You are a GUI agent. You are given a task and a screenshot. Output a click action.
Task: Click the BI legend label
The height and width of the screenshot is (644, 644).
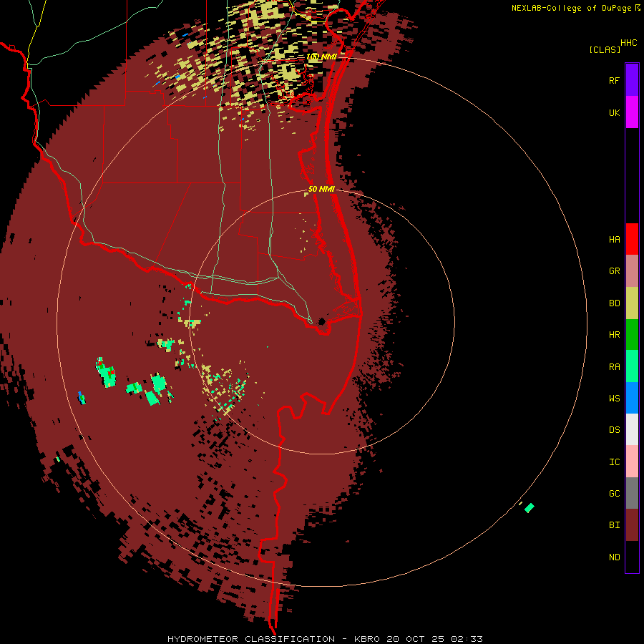(x=614, y=525)
